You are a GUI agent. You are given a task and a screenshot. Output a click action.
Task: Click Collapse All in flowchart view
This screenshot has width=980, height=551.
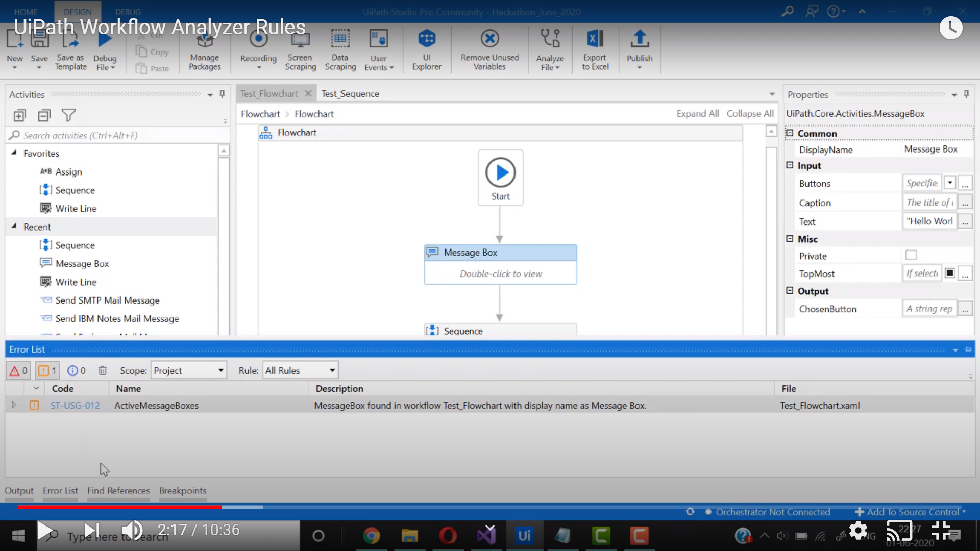click(749, 113)
